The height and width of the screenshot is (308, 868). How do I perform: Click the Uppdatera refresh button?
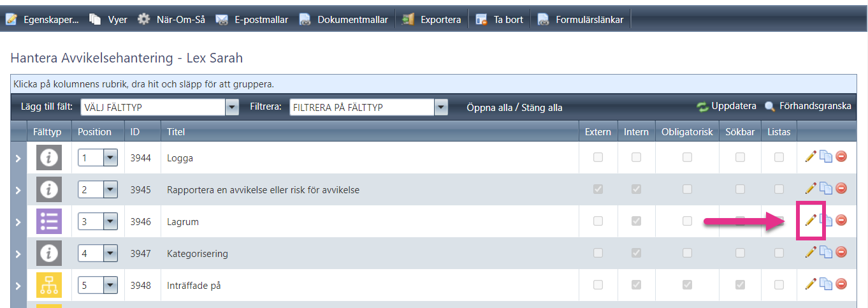pos(727,106)
